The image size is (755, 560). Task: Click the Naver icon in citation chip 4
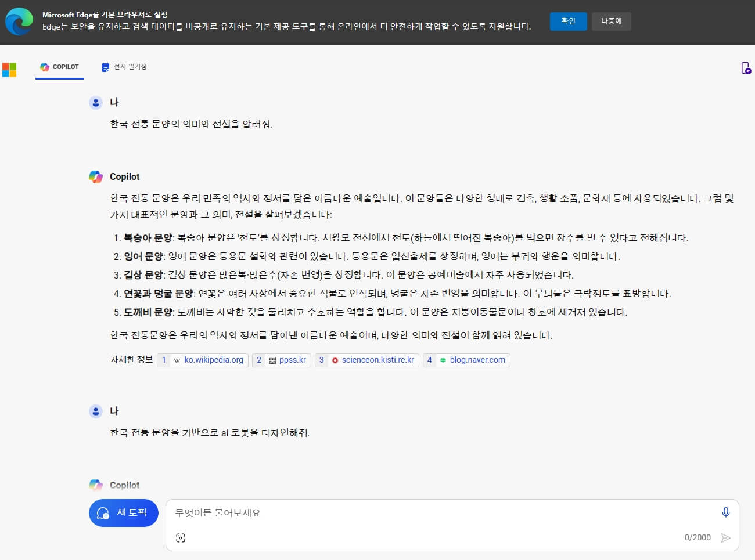(x=443, y=360)
